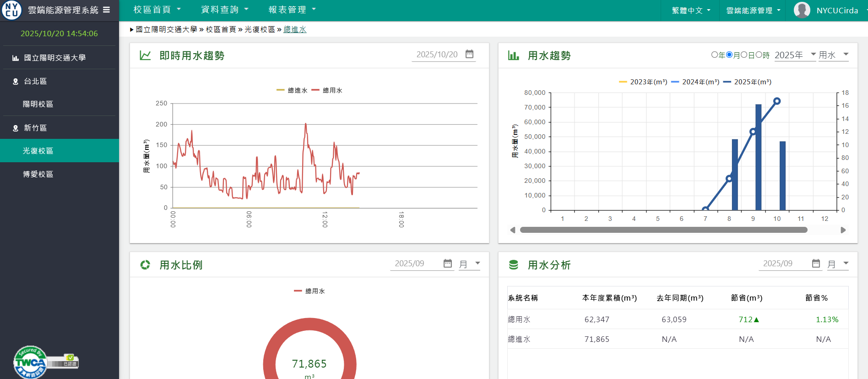Click the 總進水 breadcrumb link
Viewport: 868px width, 379px height.
click(295, 29)
